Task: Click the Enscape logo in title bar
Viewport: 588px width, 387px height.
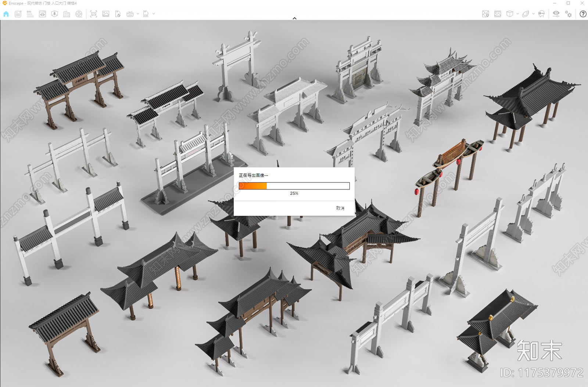Action: coord(4,3)
